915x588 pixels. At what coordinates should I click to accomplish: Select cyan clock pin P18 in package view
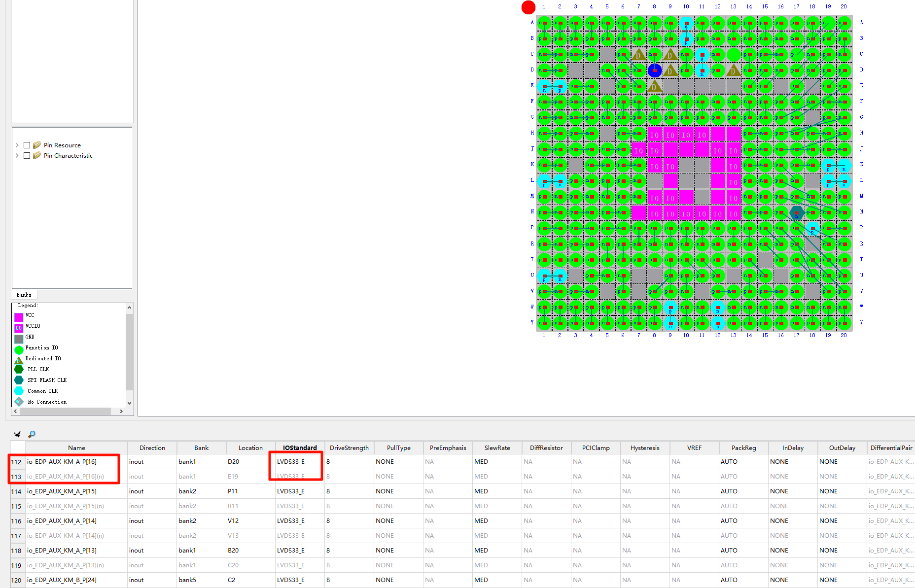coord(812,228)
